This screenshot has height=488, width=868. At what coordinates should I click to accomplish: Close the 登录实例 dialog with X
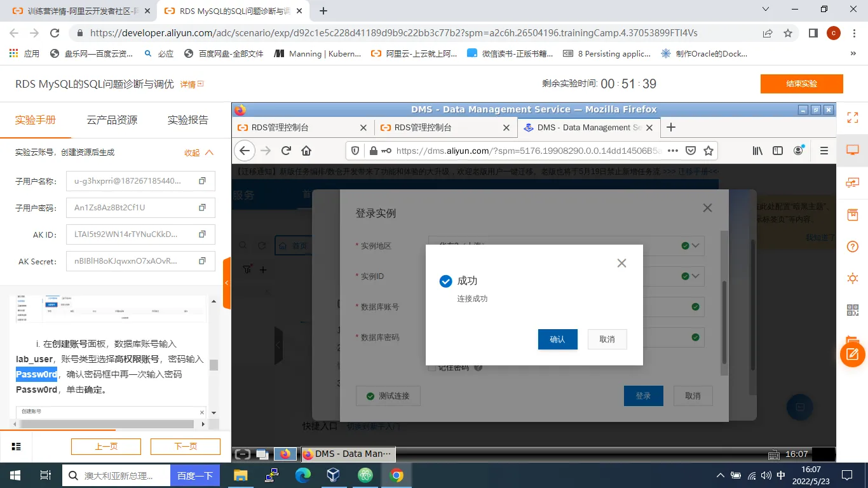(707, 208)
